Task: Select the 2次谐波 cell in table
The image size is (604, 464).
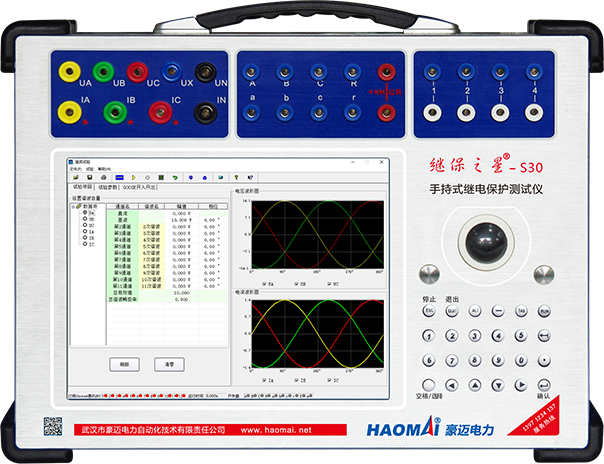Action: point(152,227)
